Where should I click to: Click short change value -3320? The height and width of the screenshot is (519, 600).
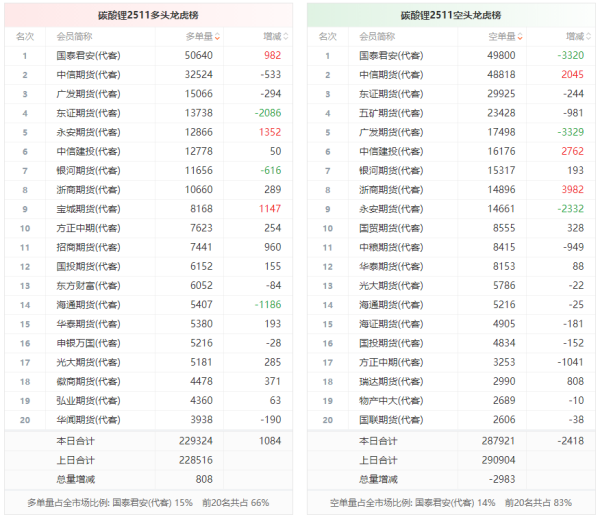(571, 55)
